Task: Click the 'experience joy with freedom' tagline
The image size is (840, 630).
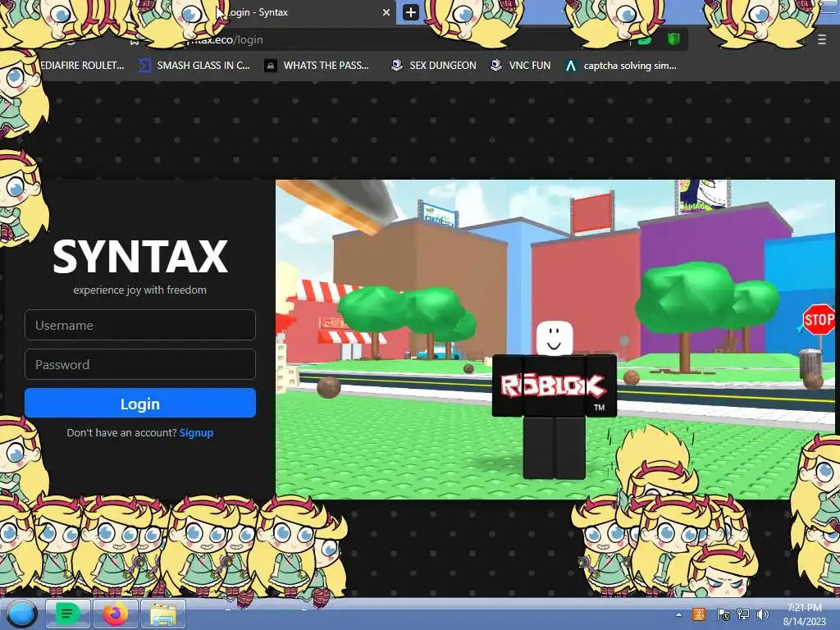Action: [x=139, y=290]
